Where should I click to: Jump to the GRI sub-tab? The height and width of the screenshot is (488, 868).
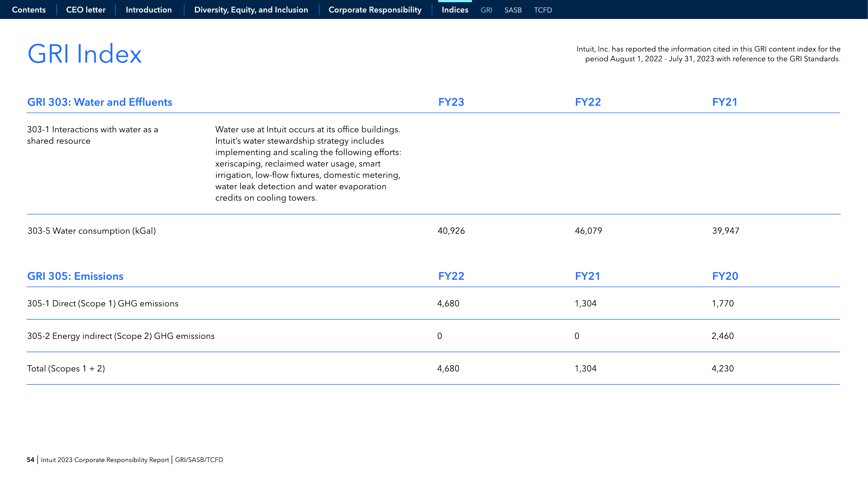pos(486,10)
